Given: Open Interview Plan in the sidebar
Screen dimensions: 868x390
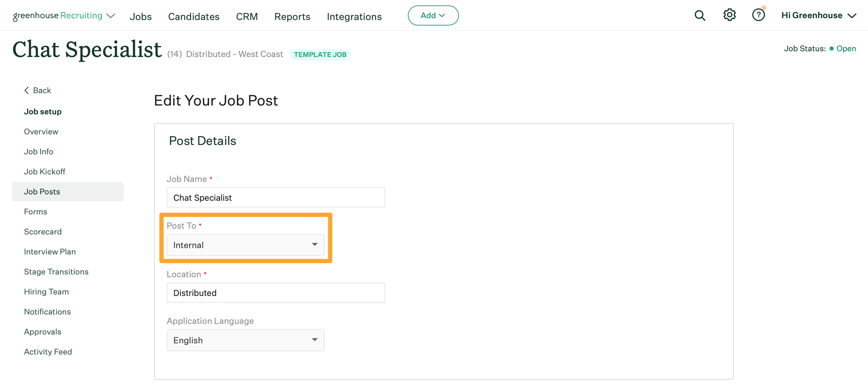Looking at the screenshot, I should tap(50, 251).
